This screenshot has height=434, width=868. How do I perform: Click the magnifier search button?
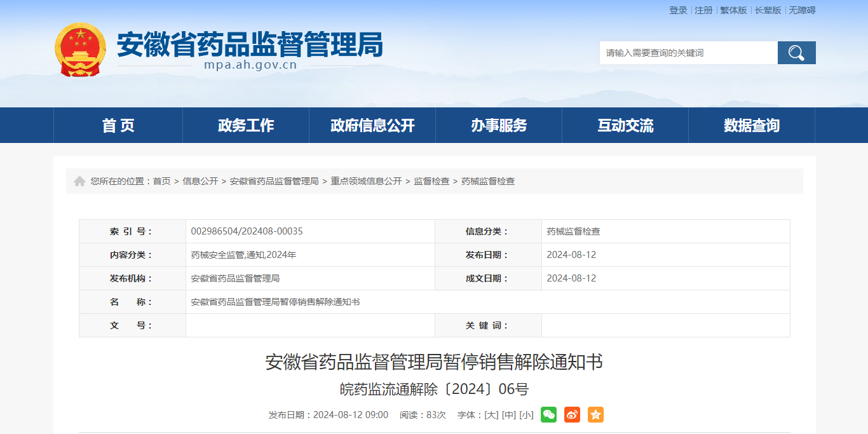tap(796, 53)
